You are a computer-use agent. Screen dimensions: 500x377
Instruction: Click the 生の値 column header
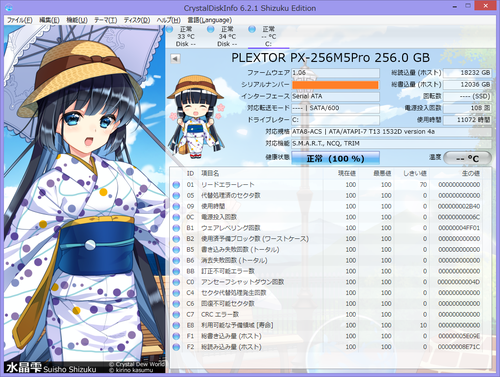pyautogui.click(x=471, y=173)
